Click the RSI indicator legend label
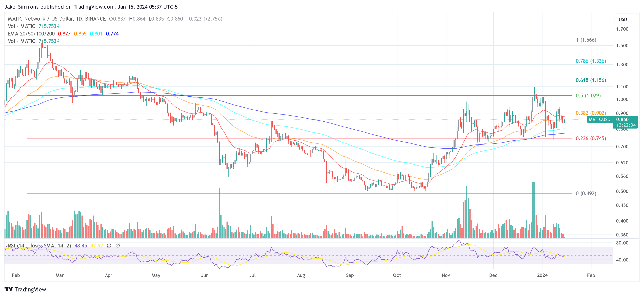The image size is (644, 297). point(40,246)
